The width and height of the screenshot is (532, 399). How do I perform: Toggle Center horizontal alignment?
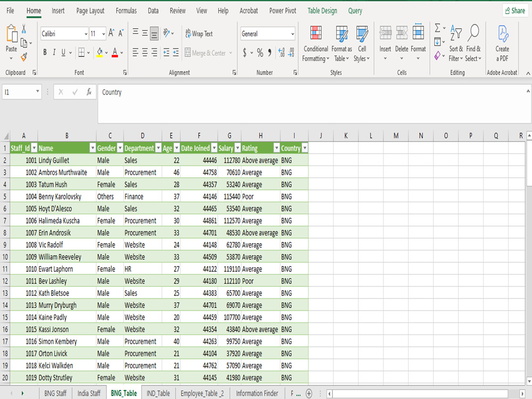145,52
